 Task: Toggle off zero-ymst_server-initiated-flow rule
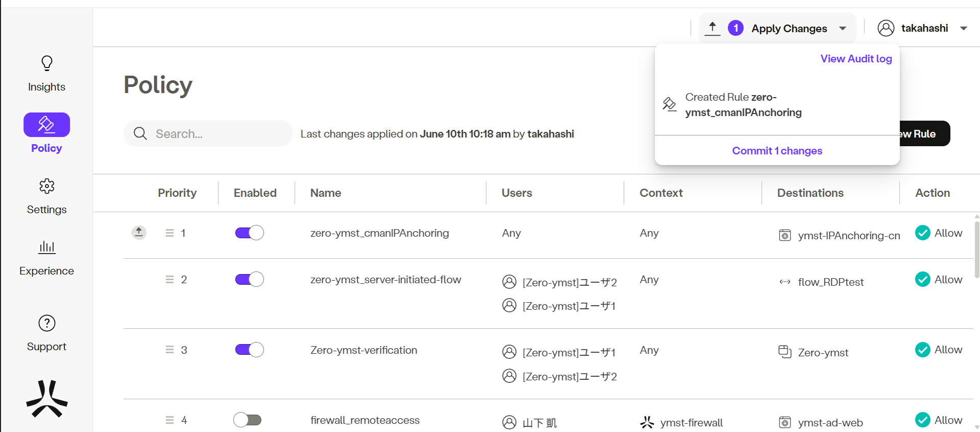coord(249,280)
